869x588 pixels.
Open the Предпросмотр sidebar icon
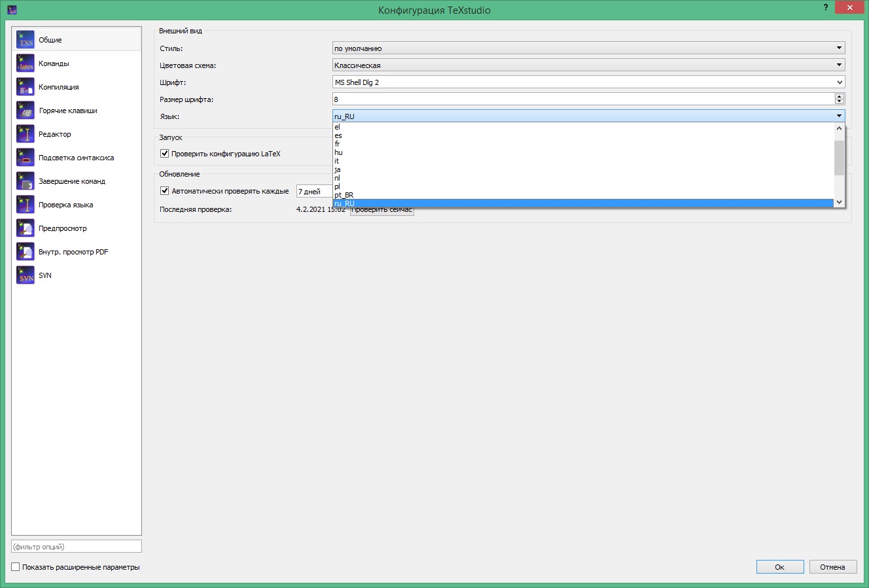[x=26, y=228]
